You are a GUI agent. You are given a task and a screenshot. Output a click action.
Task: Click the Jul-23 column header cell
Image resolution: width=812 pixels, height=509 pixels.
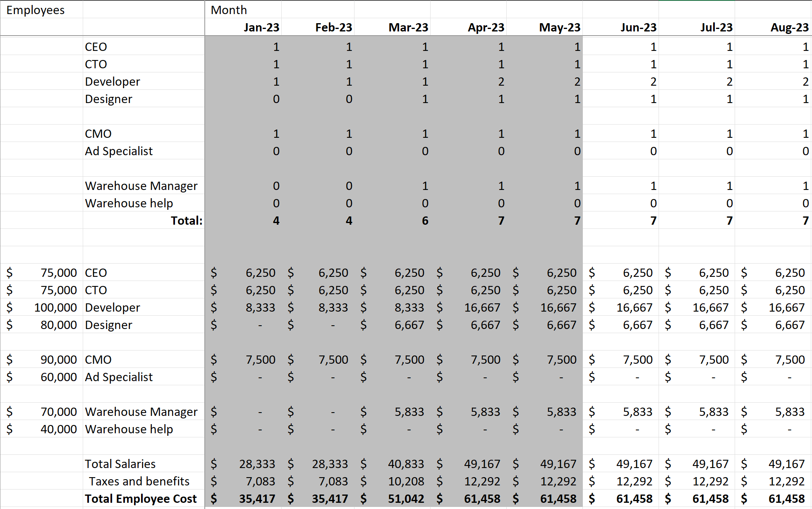point(697,27)
